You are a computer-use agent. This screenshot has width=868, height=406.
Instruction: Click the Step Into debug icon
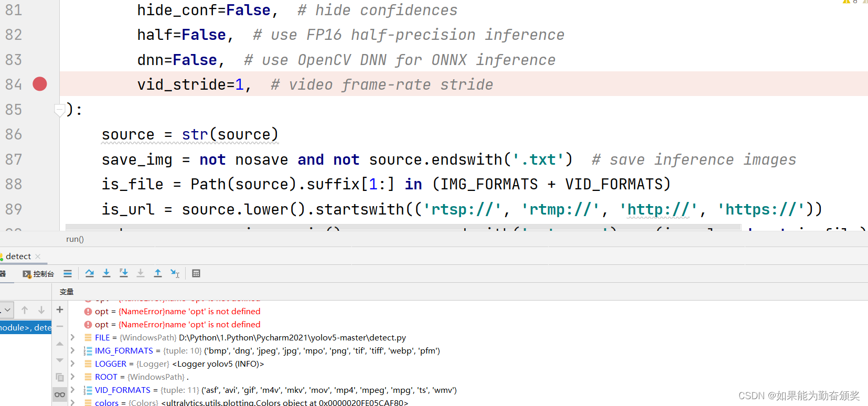click(106, 273)
